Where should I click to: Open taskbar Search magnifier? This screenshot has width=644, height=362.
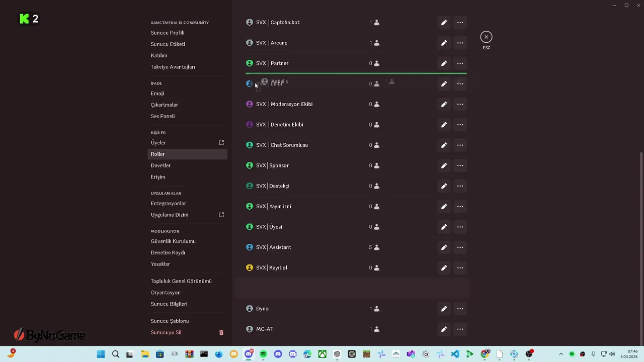pyautogui.click(x=116, y=354)
